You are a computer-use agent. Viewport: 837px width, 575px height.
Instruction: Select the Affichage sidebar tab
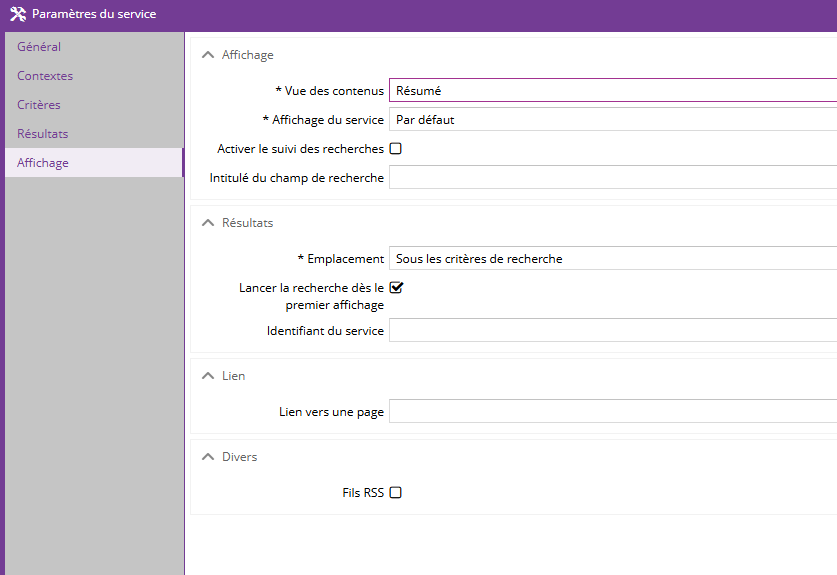tap(43, 163)
